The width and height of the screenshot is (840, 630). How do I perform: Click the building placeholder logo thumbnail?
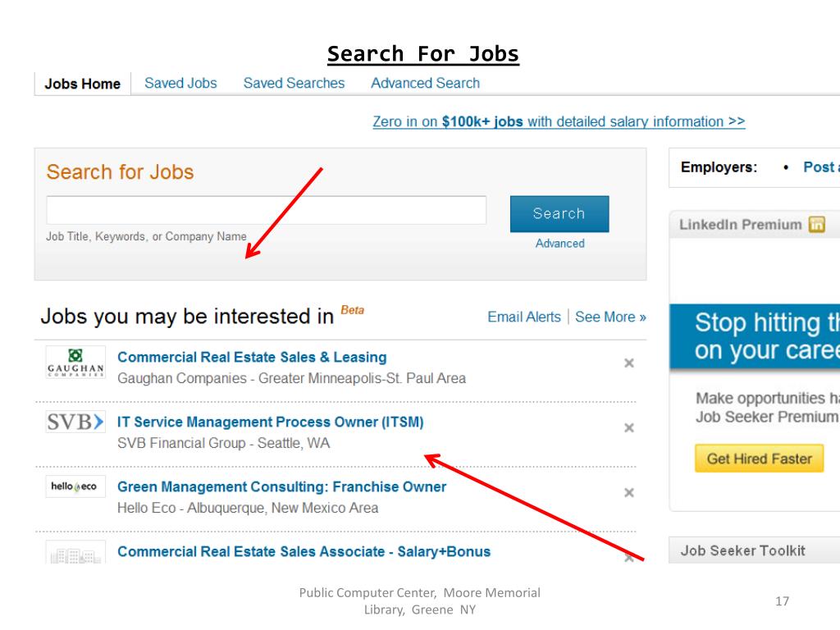75,552
